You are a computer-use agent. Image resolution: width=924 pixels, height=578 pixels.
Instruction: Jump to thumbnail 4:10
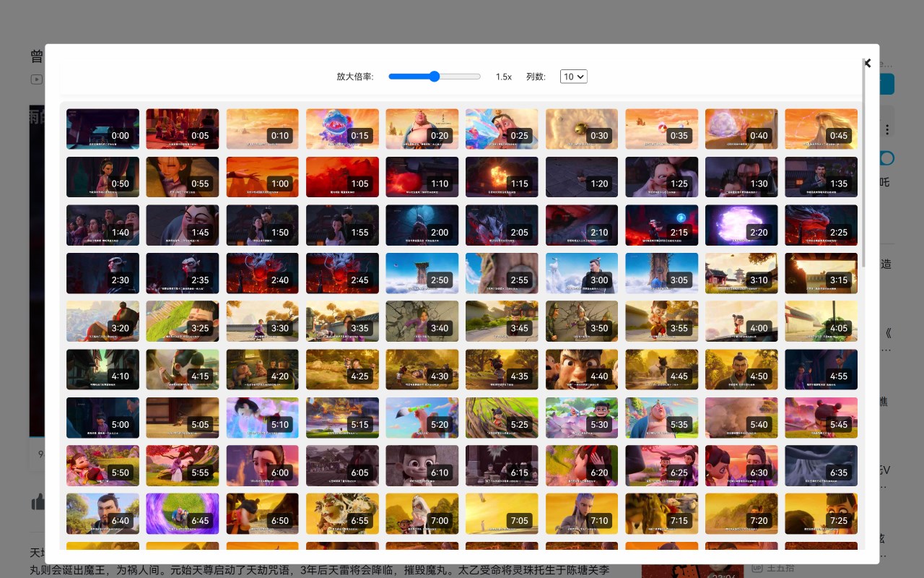tap(103, 370)
